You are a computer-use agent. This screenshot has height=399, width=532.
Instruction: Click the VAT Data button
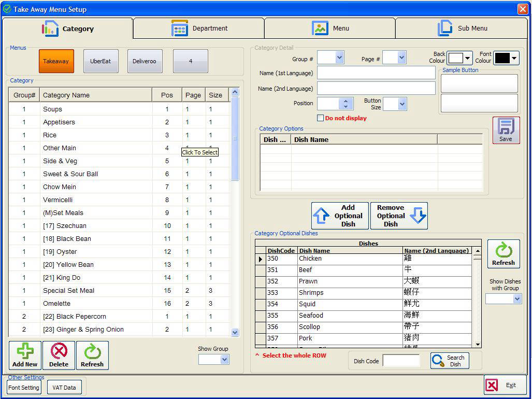click(64, 388)
